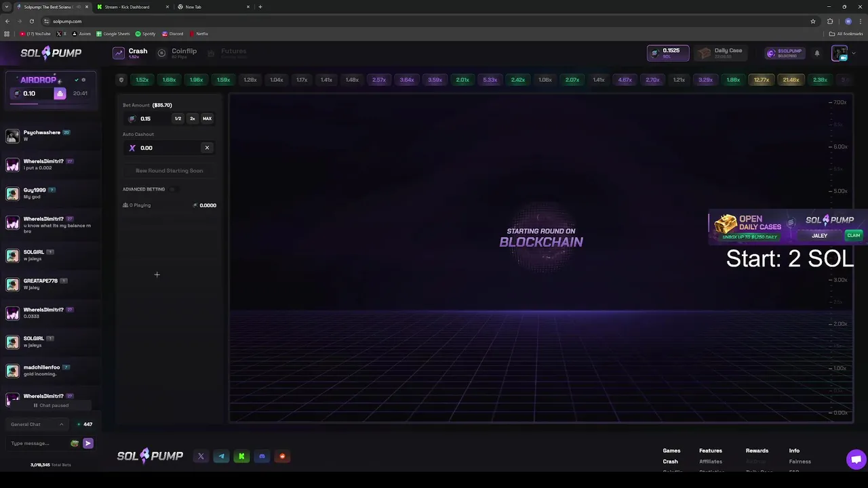This screenshot has height=488, width=868.
Task: Click the profile avatar in header
Action: (840, 53)
